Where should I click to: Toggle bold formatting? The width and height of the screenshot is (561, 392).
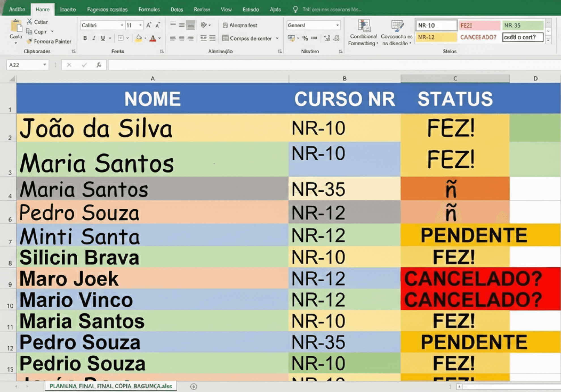pos(85,38)
